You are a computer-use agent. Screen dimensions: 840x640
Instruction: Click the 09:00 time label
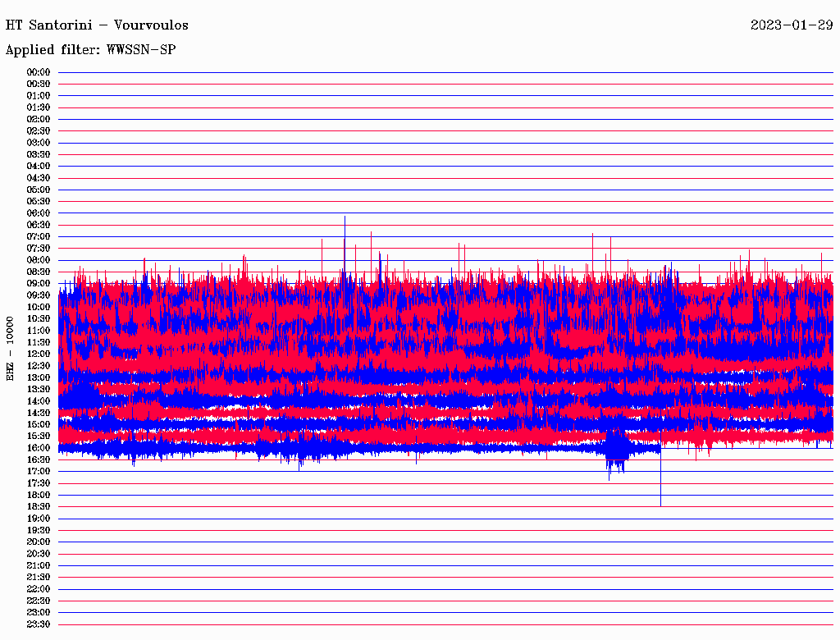[39, 283]
